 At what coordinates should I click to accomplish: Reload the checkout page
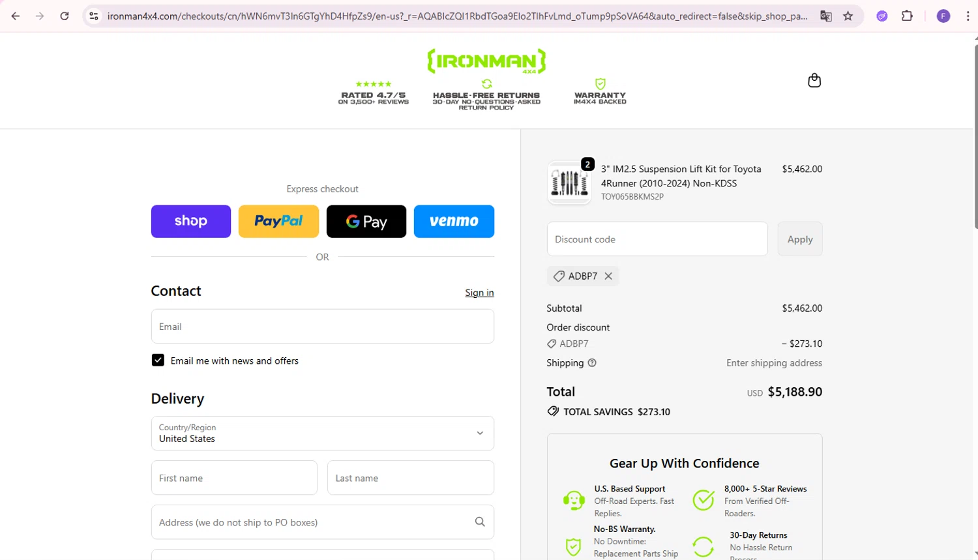tap(64, 16)
